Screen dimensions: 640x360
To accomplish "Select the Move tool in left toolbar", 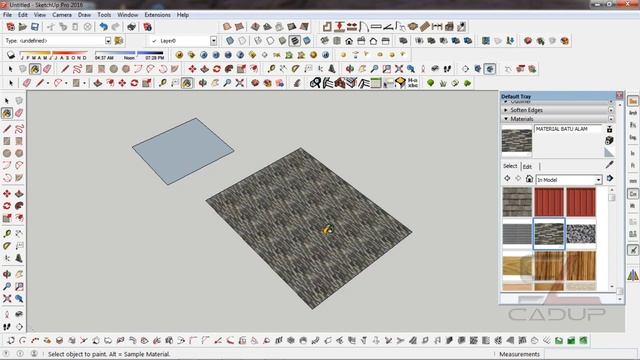I will (x=7, y=193).
